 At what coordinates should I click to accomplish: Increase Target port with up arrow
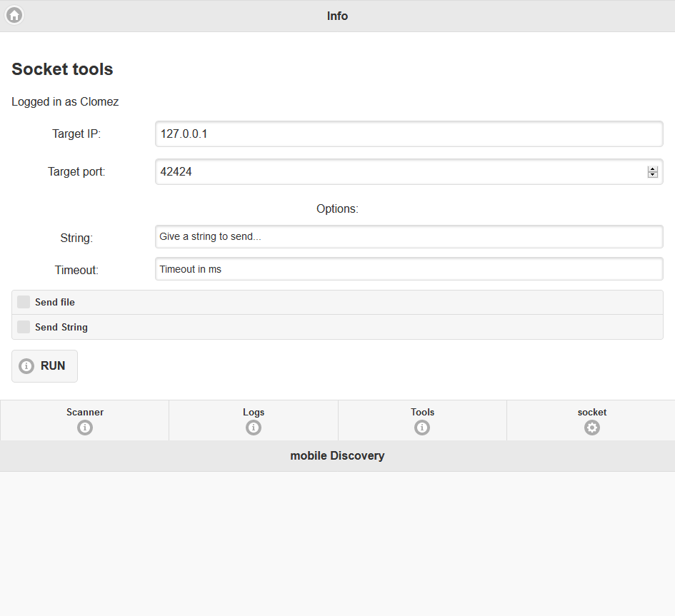(653, 169)
